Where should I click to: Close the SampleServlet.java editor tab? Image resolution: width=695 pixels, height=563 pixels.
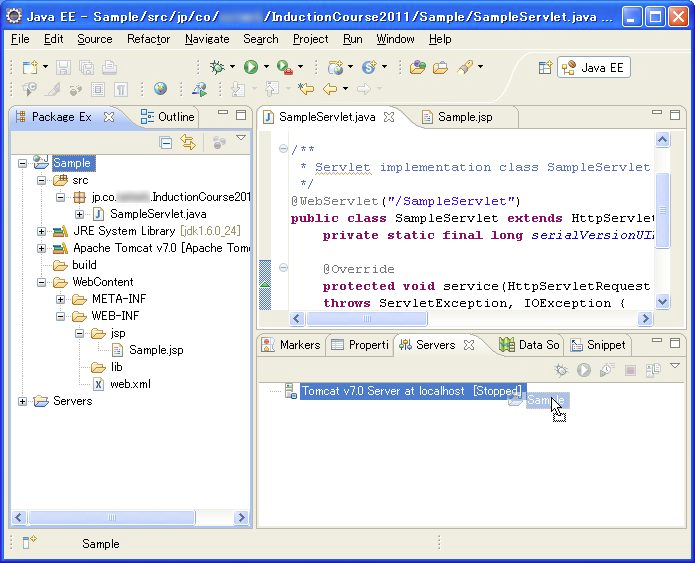tap(389, 117)
